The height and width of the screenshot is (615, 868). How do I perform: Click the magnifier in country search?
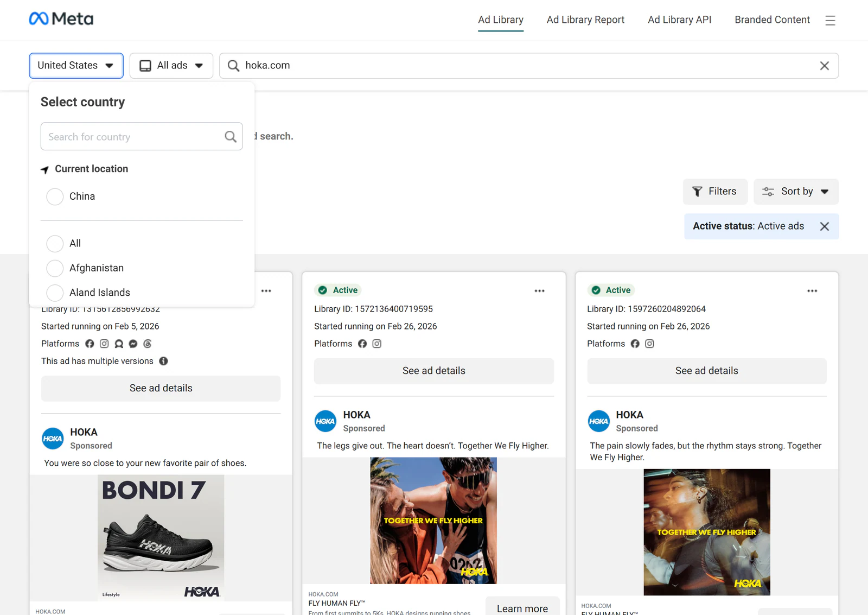pyautogui.click(x=231, y=137)
